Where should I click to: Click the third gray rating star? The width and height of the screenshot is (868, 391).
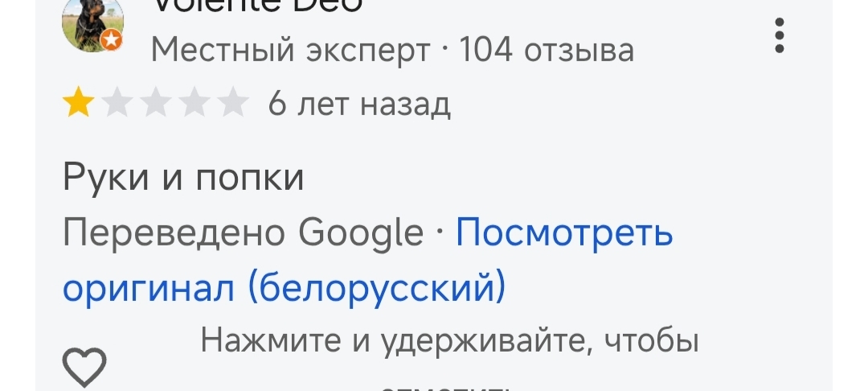[156, 104]
